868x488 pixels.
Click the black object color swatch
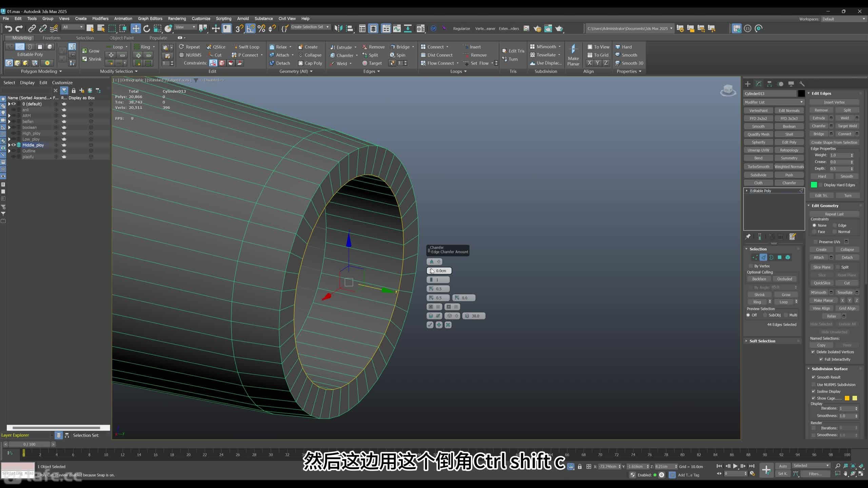point(801,94)
